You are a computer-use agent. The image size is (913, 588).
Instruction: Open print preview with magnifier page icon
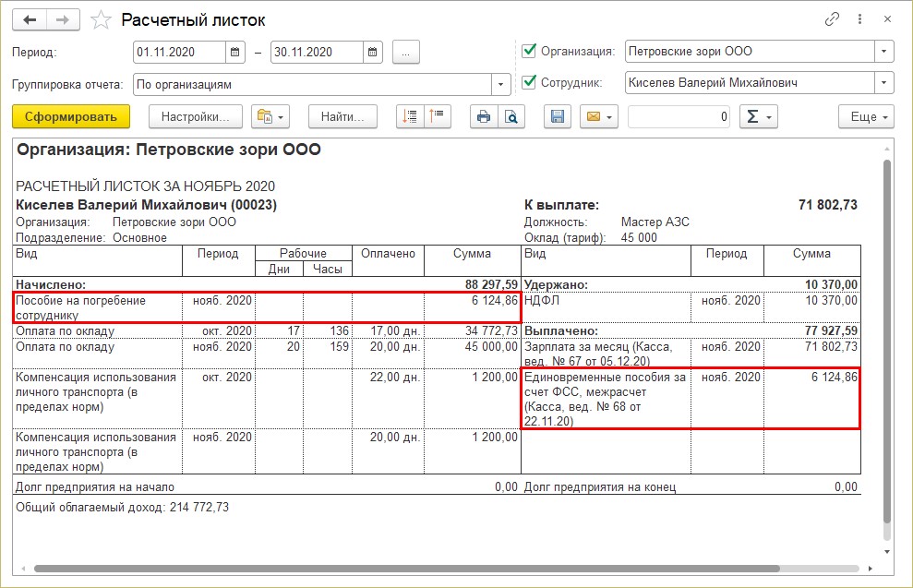point(511,116)
